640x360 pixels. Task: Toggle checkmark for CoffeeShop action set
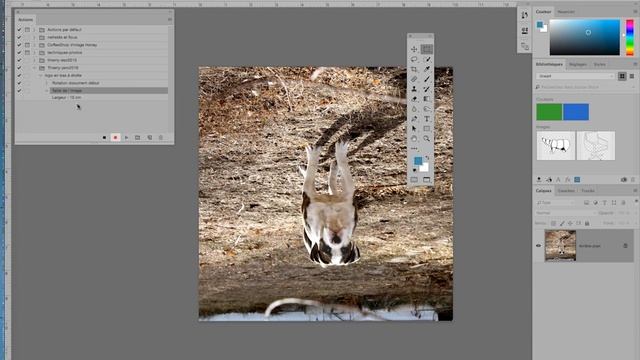coord(19,45)
